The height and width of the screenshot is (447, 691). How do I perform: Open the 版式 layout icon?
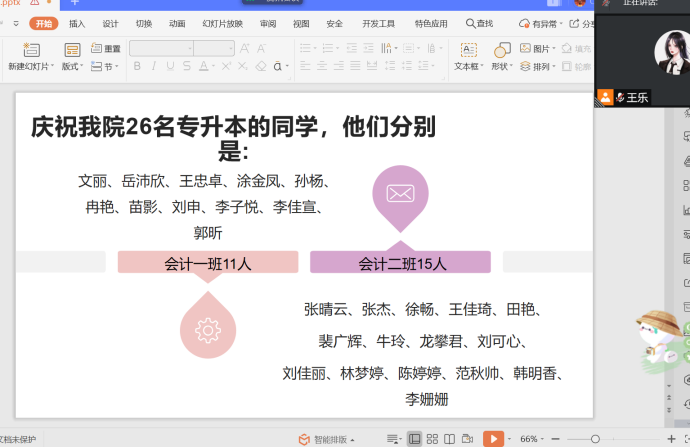click(x=72, y=50)
